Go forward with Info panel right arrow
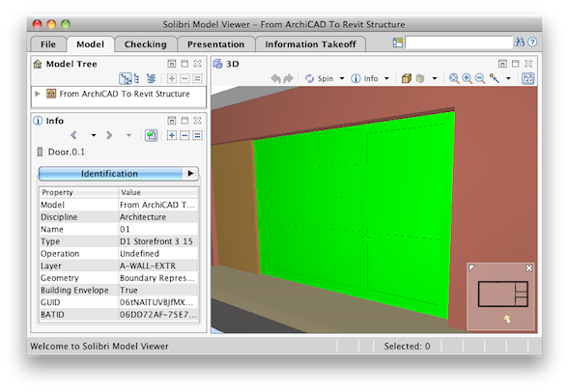Screen dimensions: 569x392 pyautogui.click(x=109, y=135)
